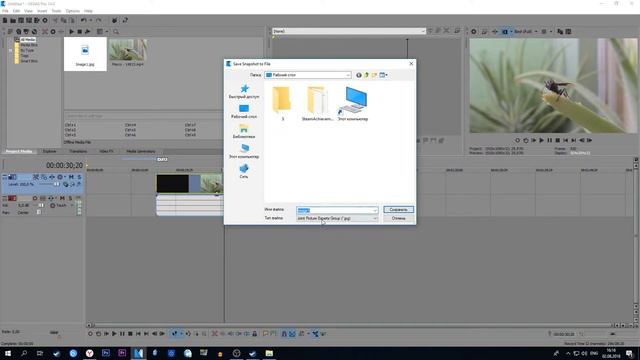This screenshot has height=360, width=640.
Task: Open the View Menu dropdown in dialog
Action: pyautogui.click(x=383, y=75)
